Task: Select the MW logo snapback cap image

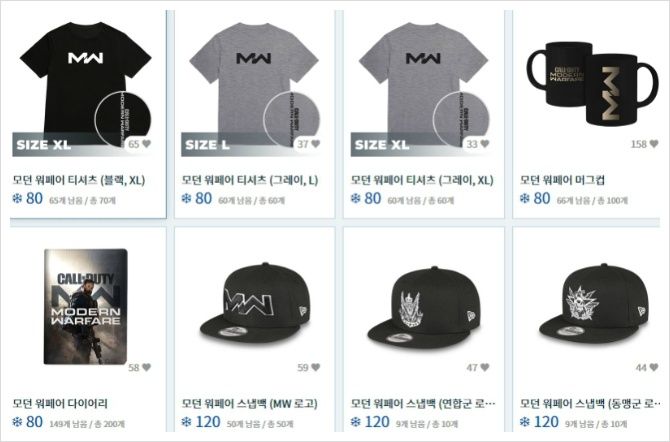Action: [255, 303]
